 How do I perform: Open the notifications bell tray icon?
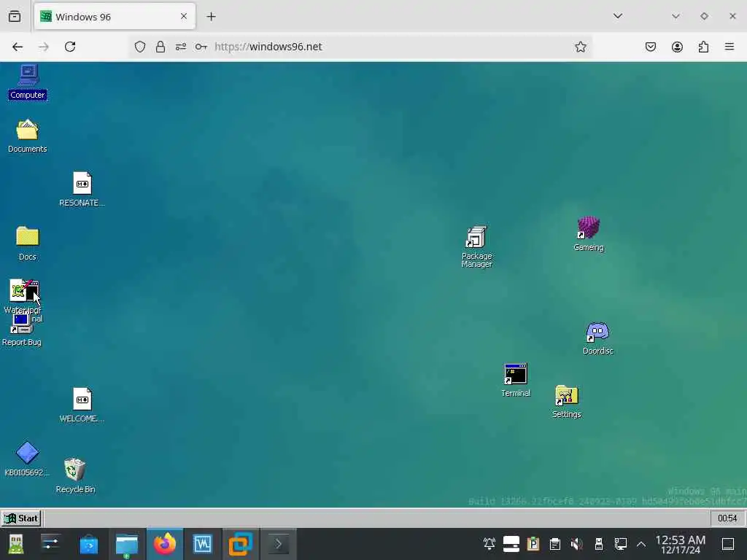(x=489, y=543)
